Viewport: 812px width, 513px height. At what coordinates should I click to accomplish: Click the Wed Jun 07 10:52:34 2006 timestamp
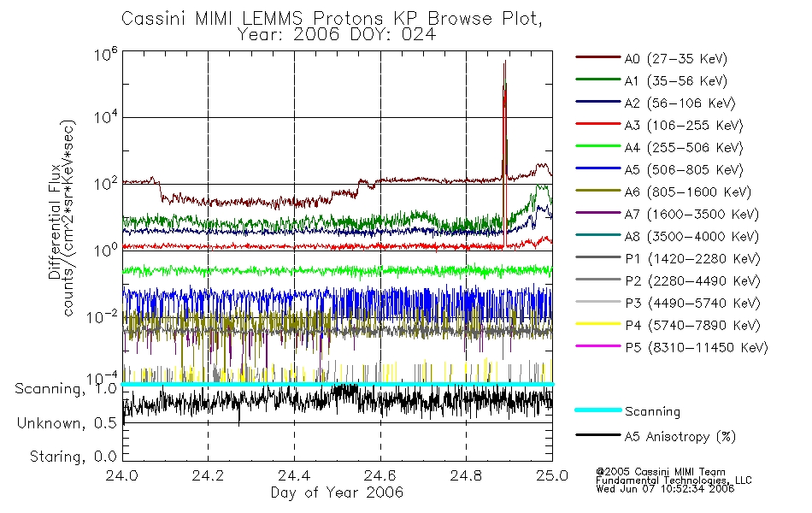[665, 489]
